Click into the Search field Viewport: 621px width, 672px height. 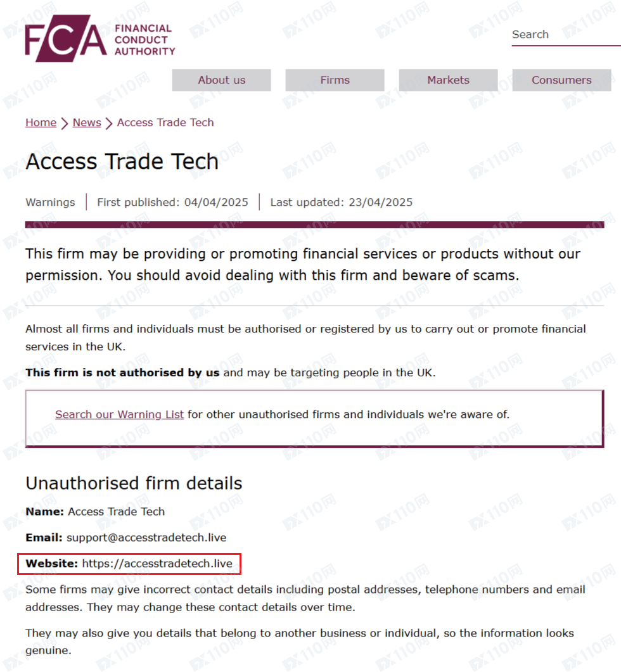[x=566, y=35]
